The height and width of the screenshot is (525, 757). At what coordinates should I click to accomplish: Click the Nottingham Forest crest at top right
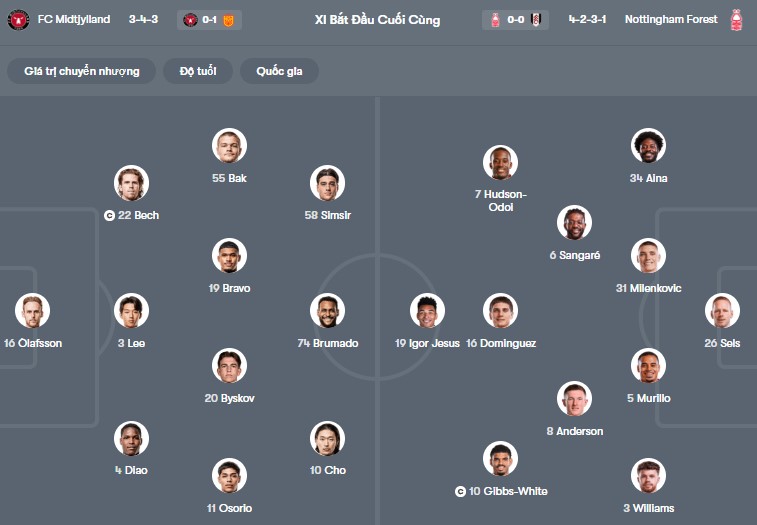(x=737, y=20)
